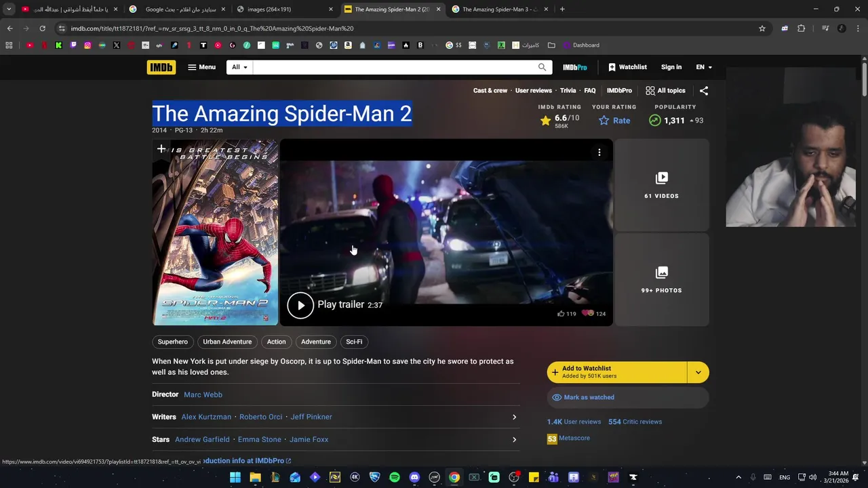Like the trailer with thumbs-up

tap(561, 314)
